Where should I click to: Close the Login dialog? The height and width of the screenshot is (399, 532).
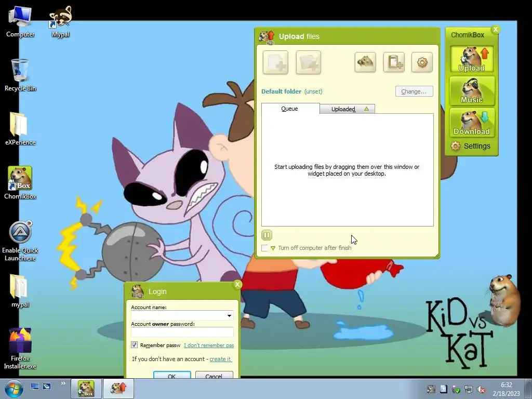tap(237, 284)
